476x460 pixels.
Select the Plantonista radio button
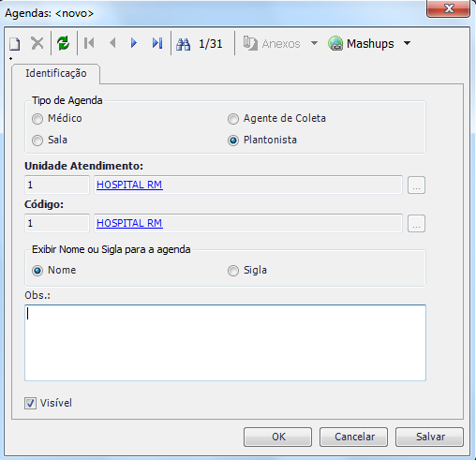coord(233,141)
